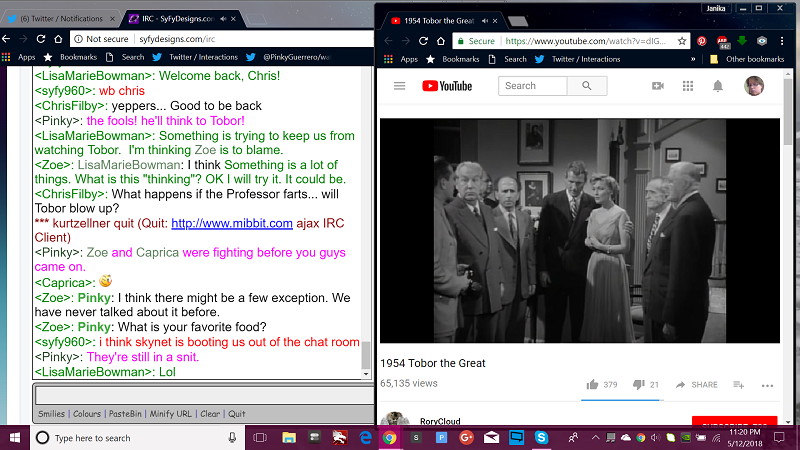
Task: Open the YouTube apps grid icon
Action: point(688,86)
